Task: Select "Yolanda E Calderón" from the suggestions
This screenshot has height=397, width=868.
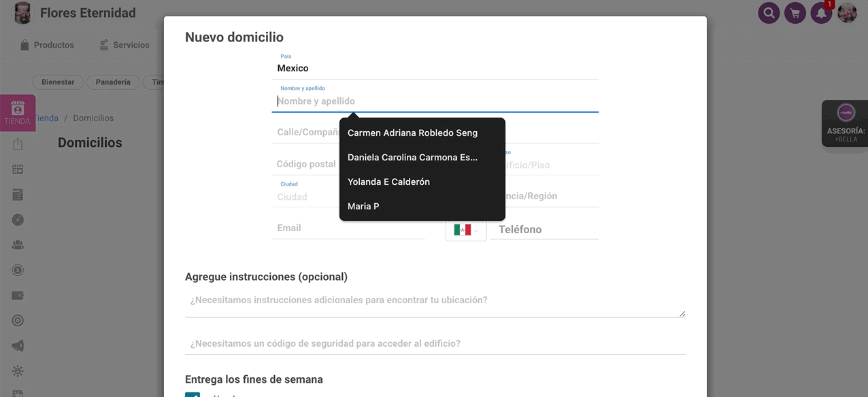Action: pyautogui.click(x=388, y=182)
